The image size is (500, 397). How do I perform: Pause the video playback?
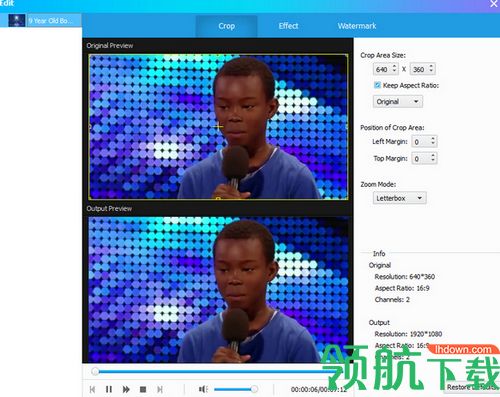pyautogui.click(x=109, y=389)
